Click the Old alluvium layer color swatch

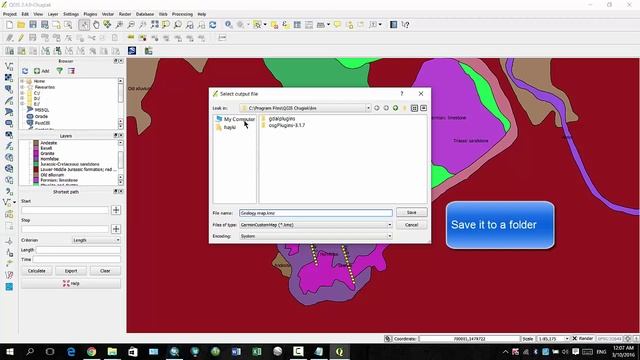tap(36, 175)
